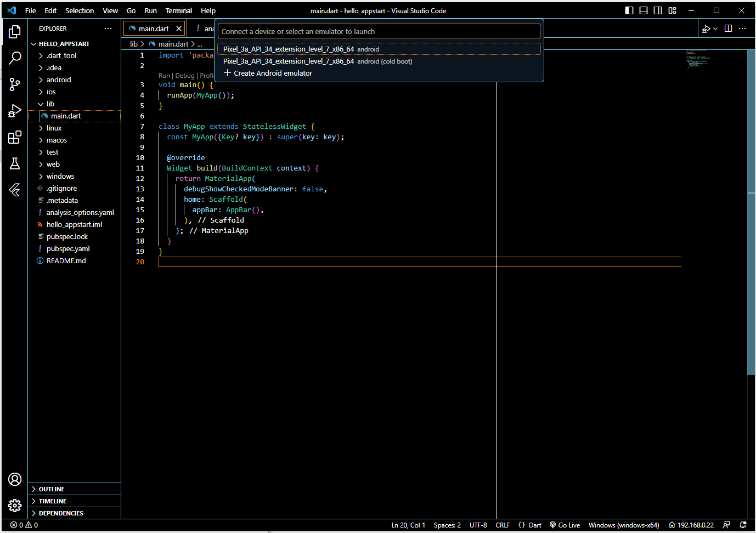Choose Create Android emulator option
Image resolution: width=756 pixels, height=533 pixels.
pos(379,73)
